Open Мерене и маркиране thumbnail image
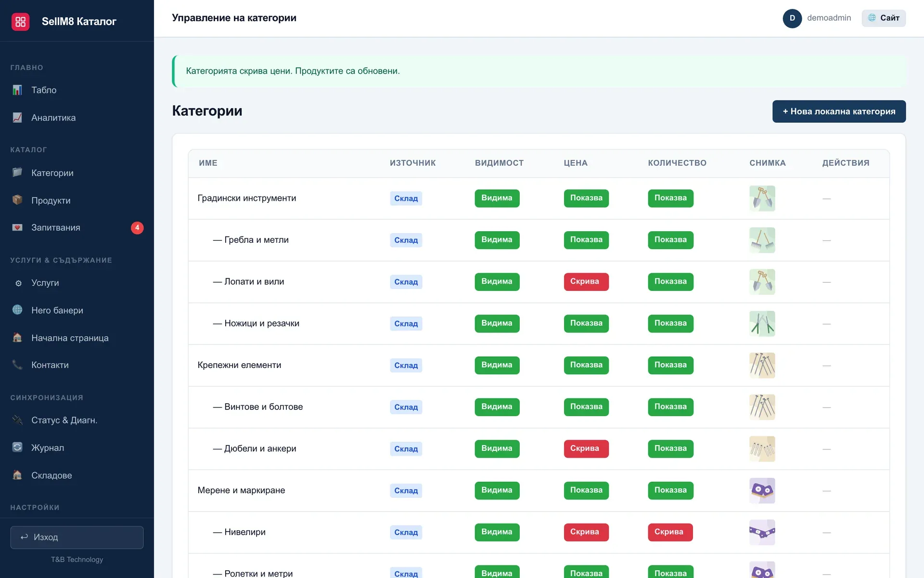The image size is (924, 578). 762,491
